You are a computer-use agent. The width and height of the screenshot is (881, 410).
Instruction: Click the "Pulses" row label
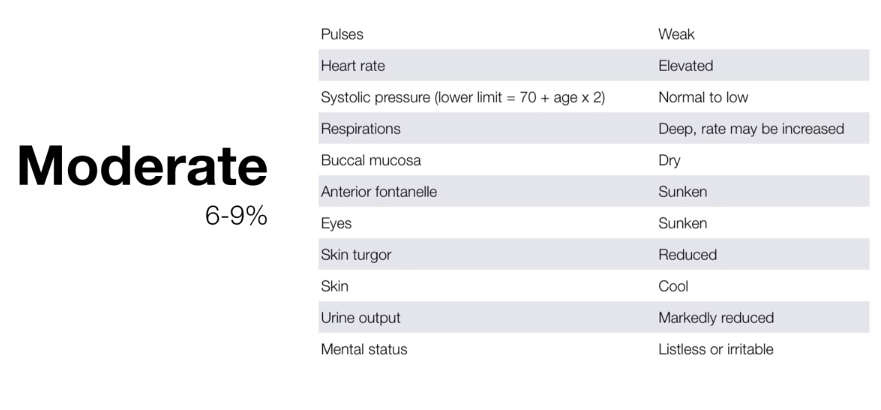tap(342, 34)
